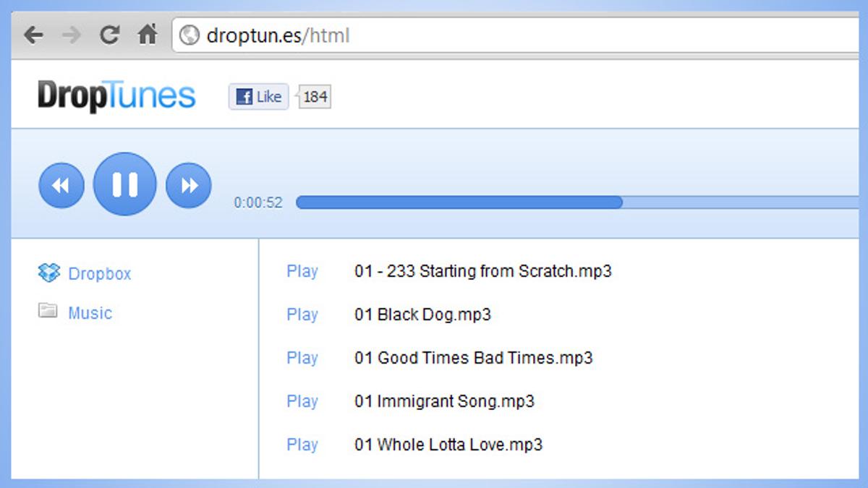Click the 184 likes counter
Image resolution: width=868 pixels, height=488 pixels.
pos(315,97)
